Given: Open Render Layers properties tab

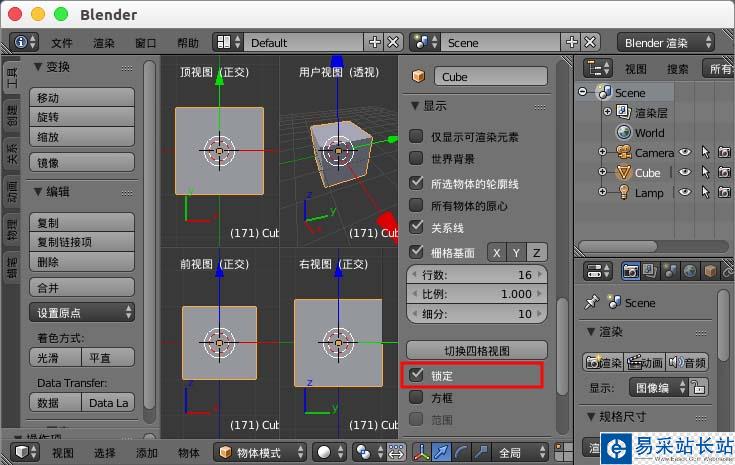Looking at the screenshot, I should click(650, 271).
